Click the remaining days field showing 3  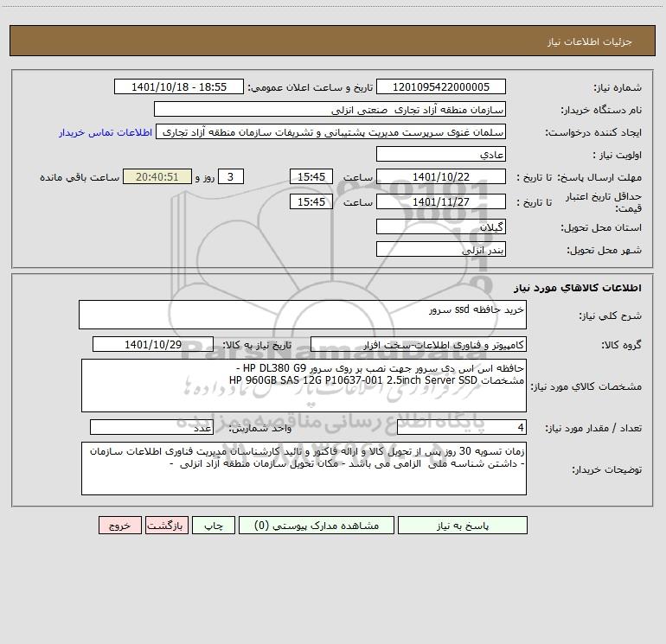[x=231, y=176]
